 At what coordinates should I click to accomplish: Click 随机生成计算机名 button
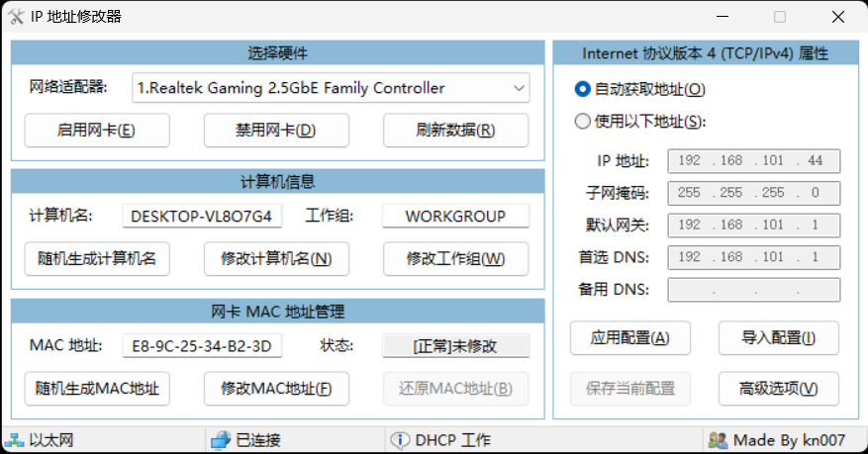(97, 259)
